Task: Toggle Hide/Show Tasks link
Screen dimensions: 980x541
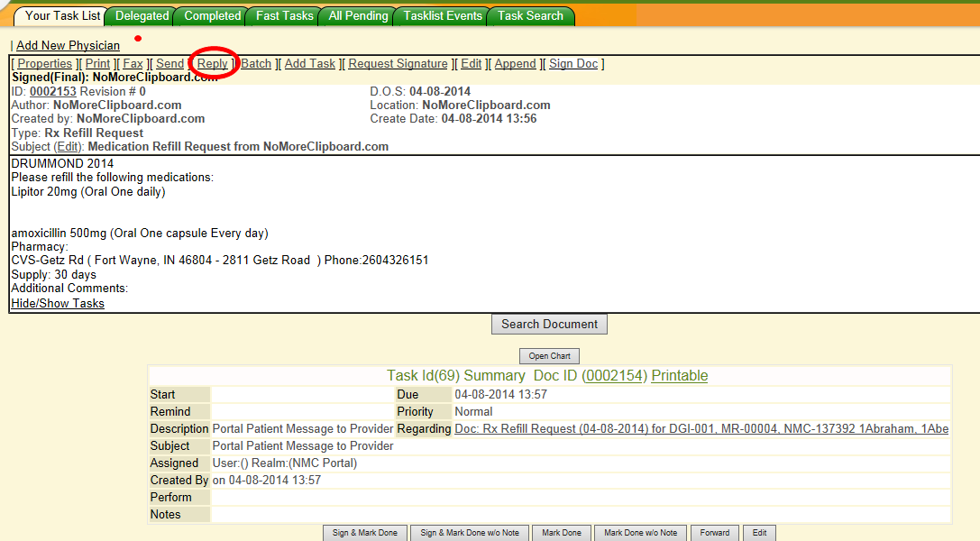Action: (58, 304)
